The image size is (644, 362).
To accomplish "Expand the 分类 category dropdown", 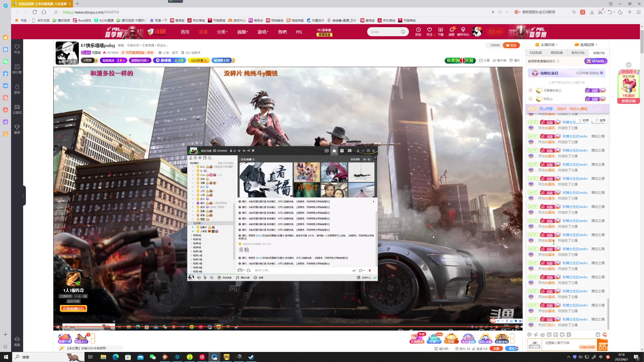I will (x=222, y=32).
